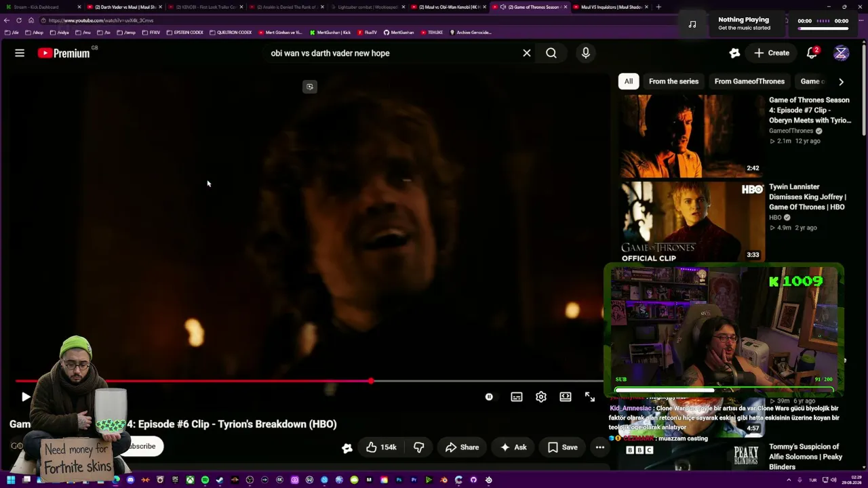Go back in browser history
Image resolution: width=868 pixels, height=488 pixels.
pos(7,20)
